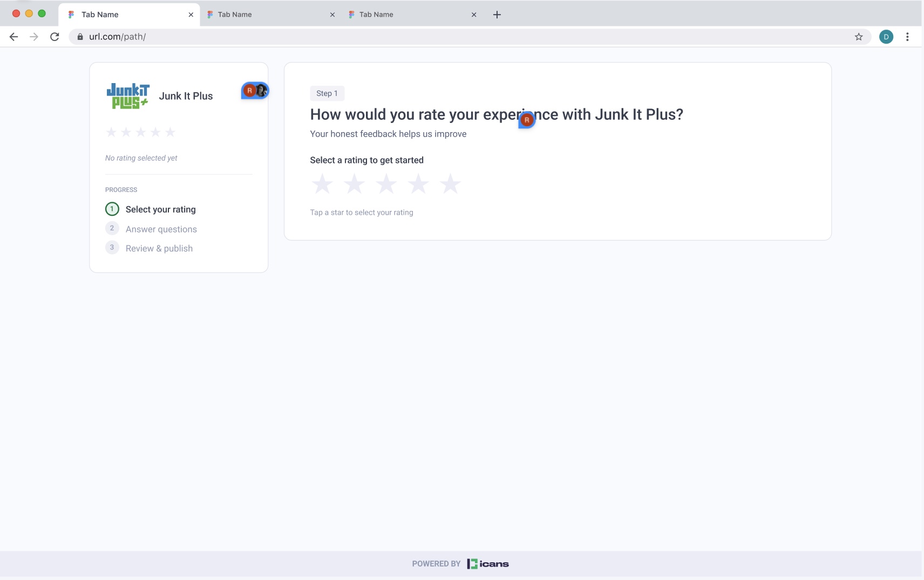Click the fifth small sidebar summary star
Image resolution: width=924 pixels, height=580 pixels.
coord(170,132)
